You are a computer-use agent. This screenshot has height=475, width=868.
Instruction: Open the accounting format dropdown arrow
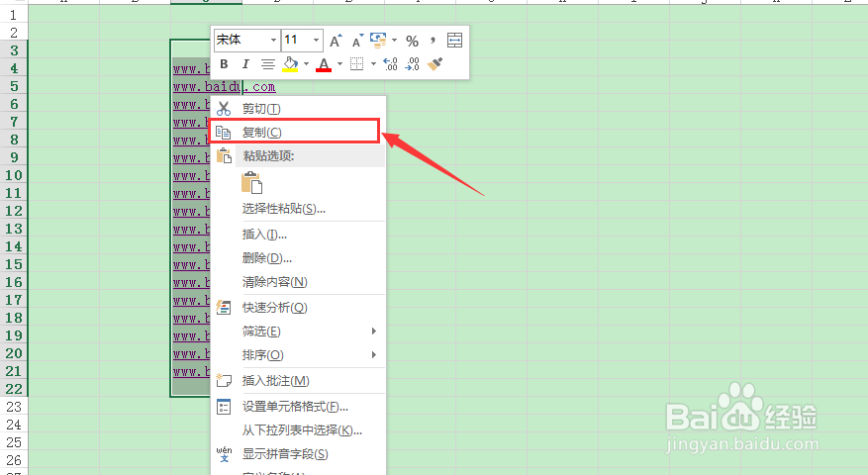pos(394,41)
